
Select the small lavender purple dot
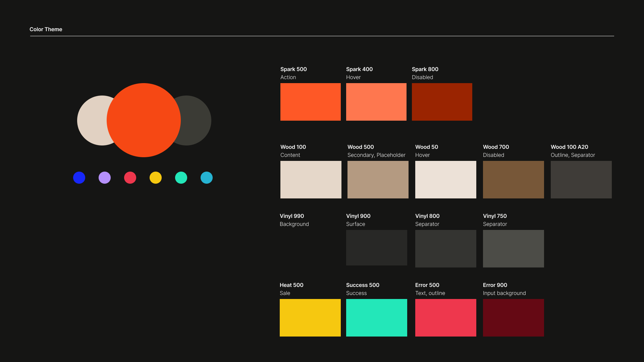105,178
